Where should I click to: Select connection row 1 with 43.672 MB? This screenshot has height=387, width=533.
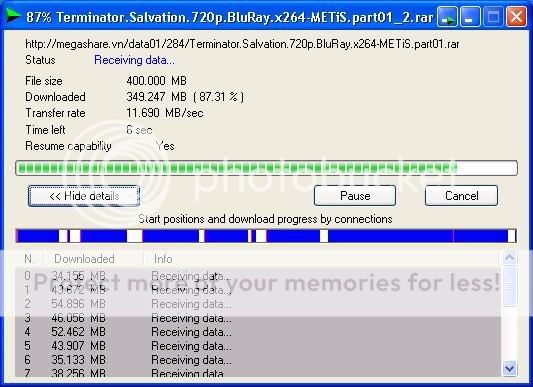point(258,289)
